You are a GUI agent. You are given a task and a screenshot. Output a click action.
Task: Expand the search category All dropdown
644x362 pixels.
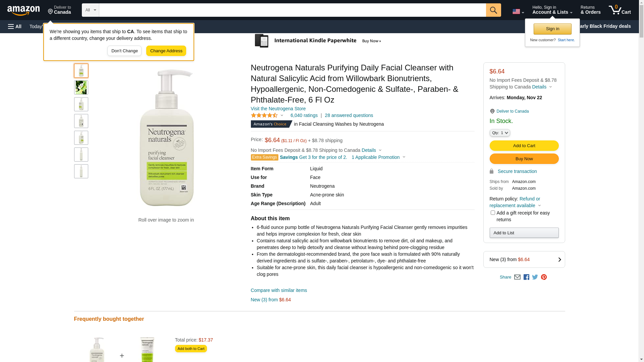(x=91, y=10)
